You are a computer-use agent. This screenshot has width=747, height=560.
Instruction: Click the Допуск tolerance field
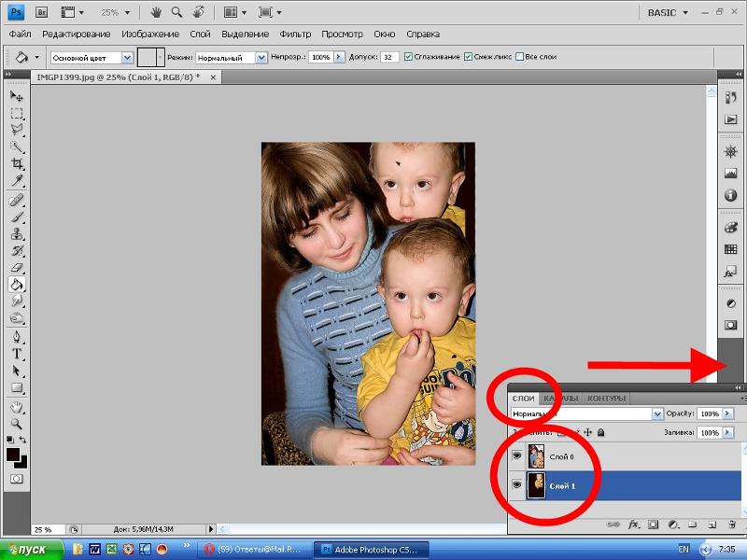click(x=389, y=57)
